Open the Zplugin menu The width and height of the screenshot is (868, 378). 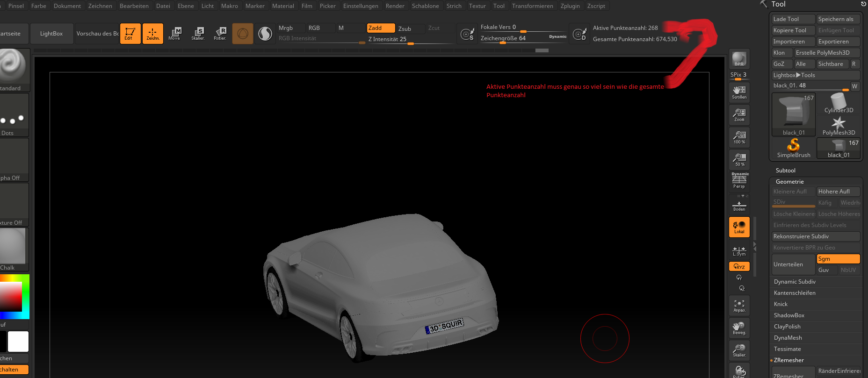[570, 6]
